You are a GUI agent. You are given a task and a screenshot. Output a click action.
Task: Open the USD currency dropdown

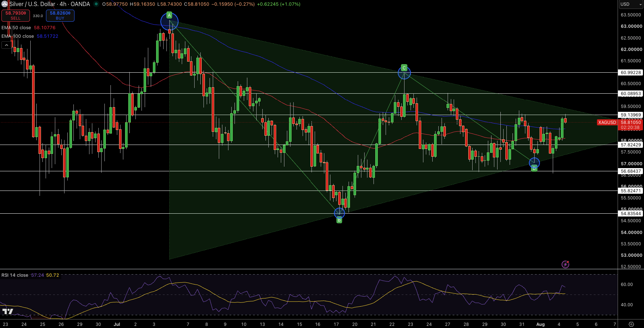[x=631, y=4]
